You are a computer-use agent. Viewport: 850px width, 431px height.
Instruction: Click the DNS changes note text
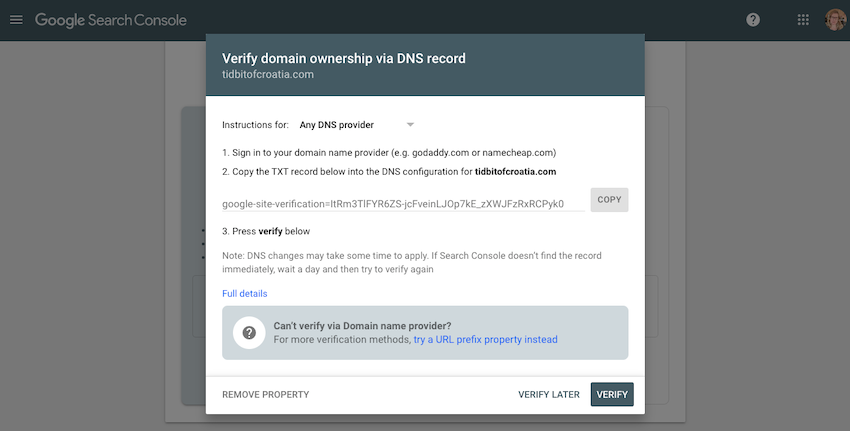(412, 262)
